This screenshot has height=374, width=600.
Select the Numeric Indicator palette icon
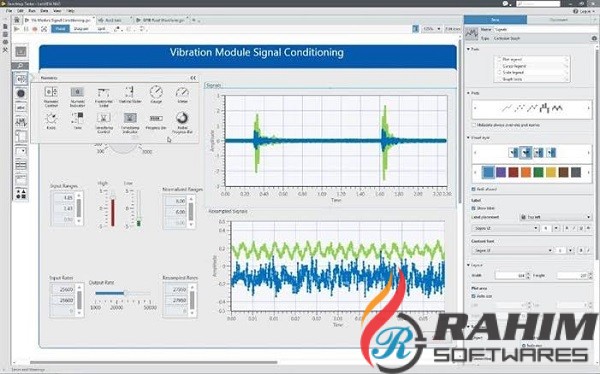[77, 92]
